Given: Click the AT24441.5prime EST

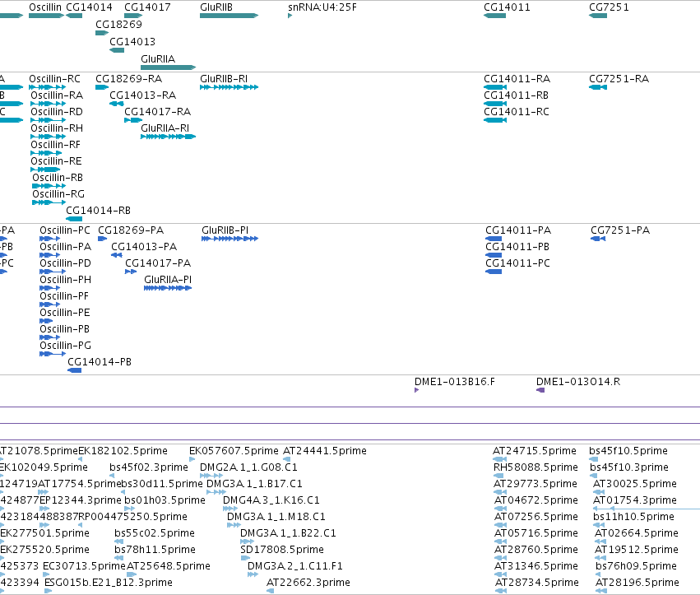Looking at the screenshot, I should click(x=286, y=459).
